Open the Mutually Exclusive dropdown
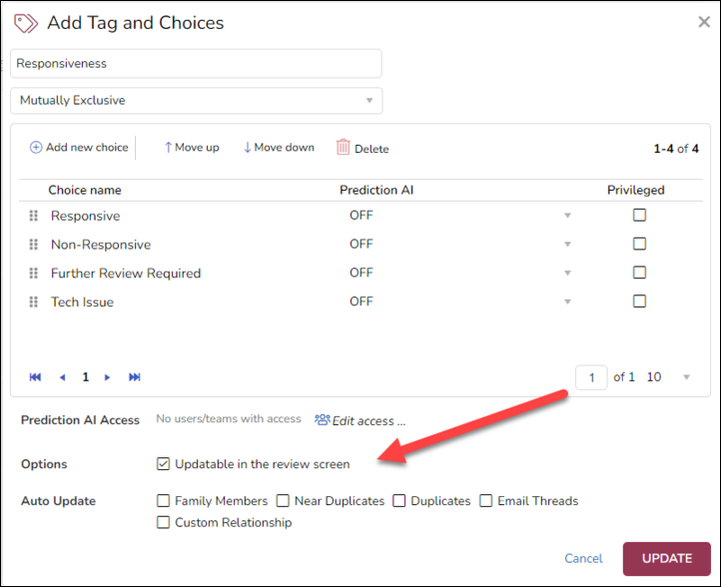 pyautogui.click(x=196, y=100)
